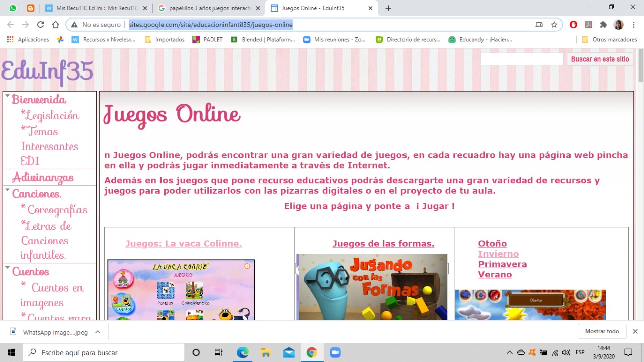Screen dimensions: 644x362
Task: Open the Opera extension red icon
Action: (573, 25)
